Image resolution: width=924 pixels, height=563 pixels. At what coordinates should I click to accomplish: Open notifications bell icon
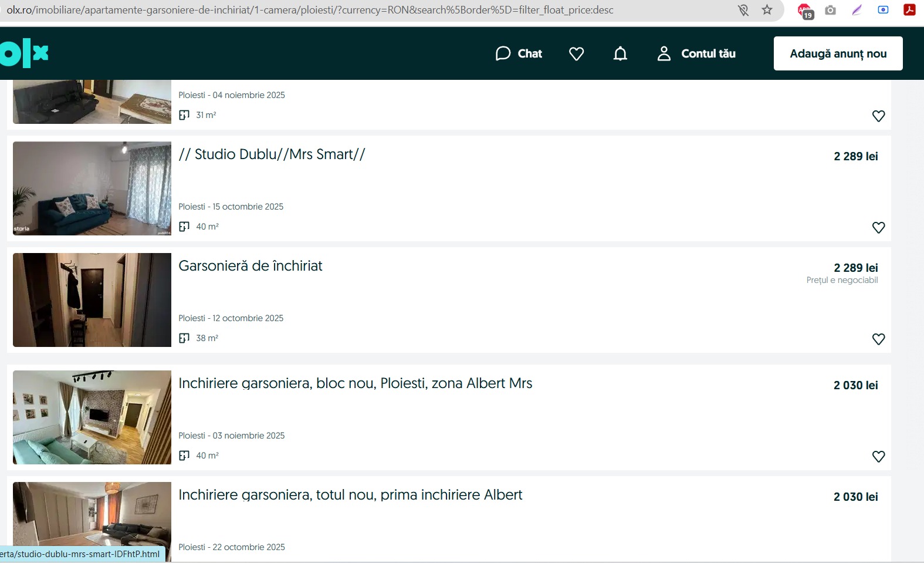point(620,53)
